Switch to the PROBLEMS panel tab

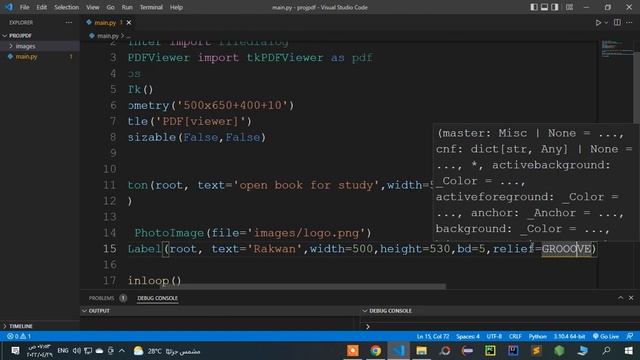102,298
